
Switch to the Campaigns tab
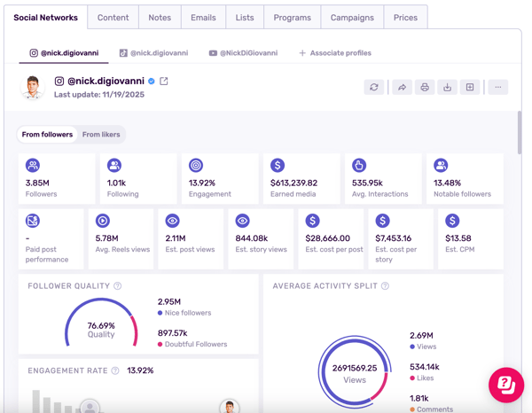[x=352, y=18]
